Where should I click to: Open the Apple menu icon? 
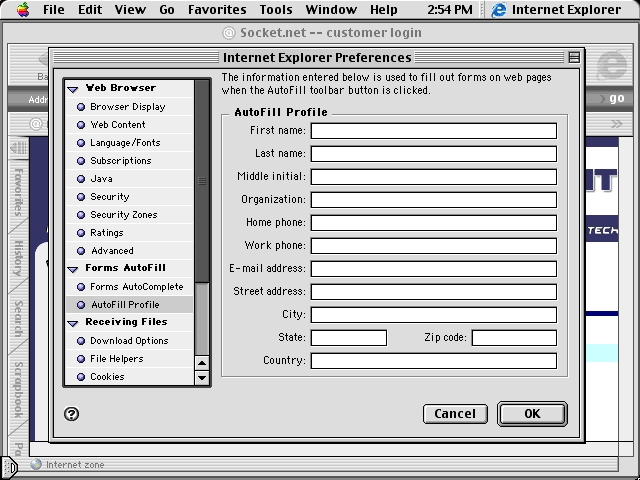pyautogui.click(x=23, y=9)
